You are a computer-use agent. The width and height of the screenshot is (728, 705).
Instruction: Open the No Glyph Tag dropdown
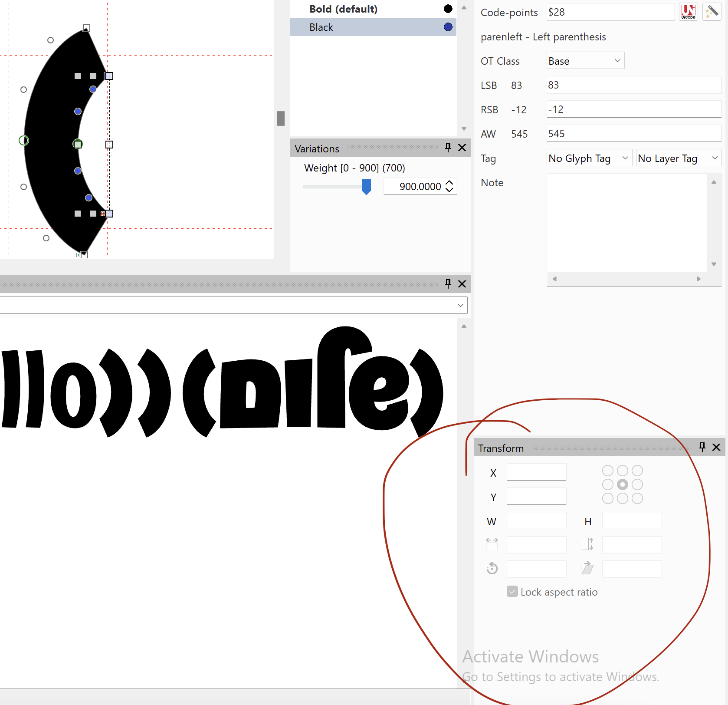(x=589, y=158)
